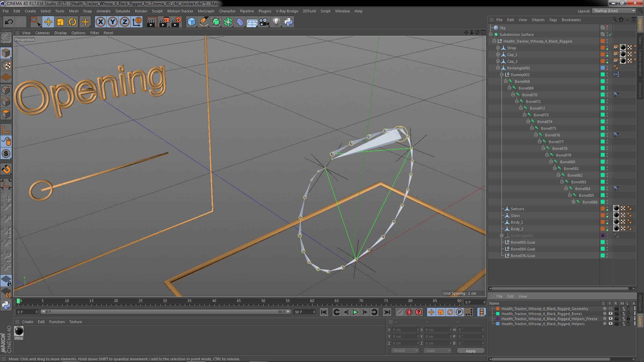Enable Snap icon in left toolbar
Image resolution: width=644 pixels, height=362 pixels.
[6, 154]
